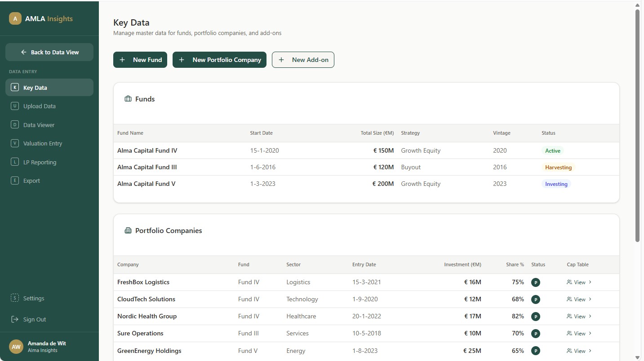Click the status P badge for FreshBox Logistics
Image resolution: width=644 pixels, height=361 pixels.
pos(536,282)
